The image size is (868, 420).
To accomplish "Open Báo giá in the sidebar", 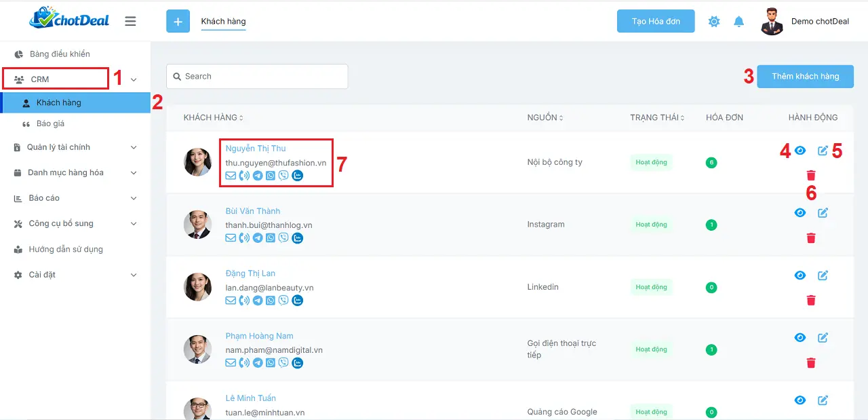I will click(x=51, y=124).
